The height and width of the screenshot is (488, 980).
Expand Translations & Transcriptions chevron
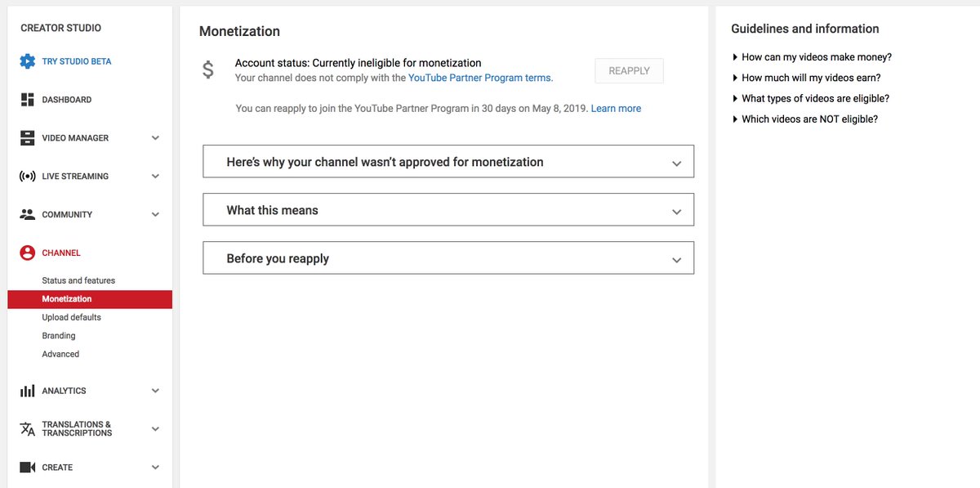tap(155, 429)
